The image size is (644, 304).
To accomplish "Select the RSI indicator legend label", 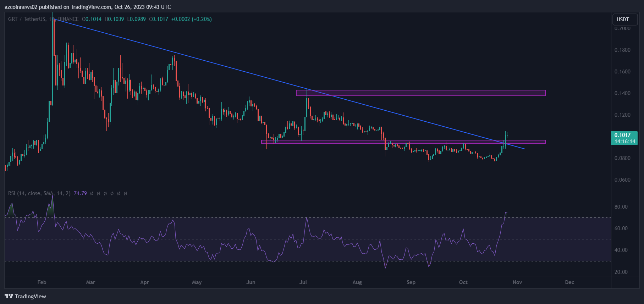I will pyautogui.click(x=39, y=193).
